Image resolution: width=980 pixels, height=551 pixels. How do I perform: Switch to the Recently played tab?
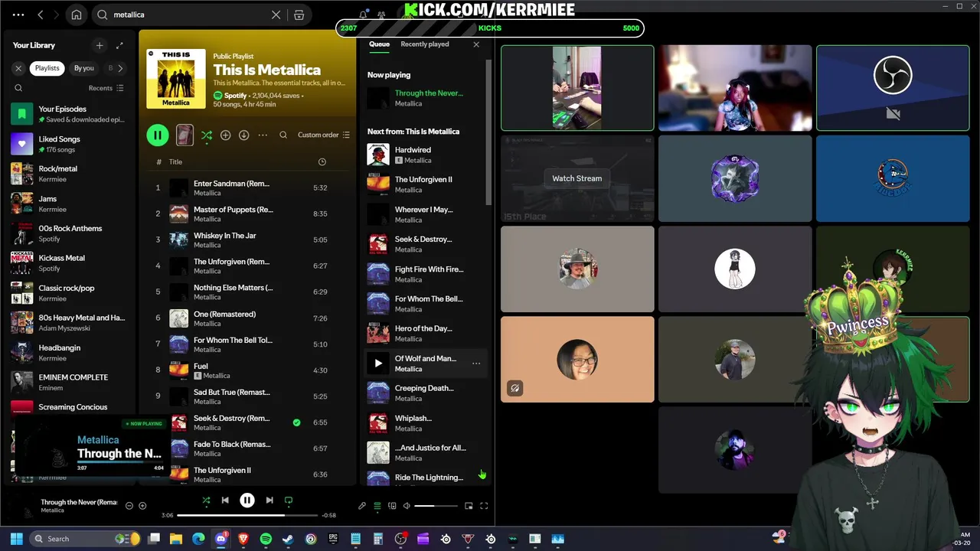pyautogui.click(x=425, y=44)
